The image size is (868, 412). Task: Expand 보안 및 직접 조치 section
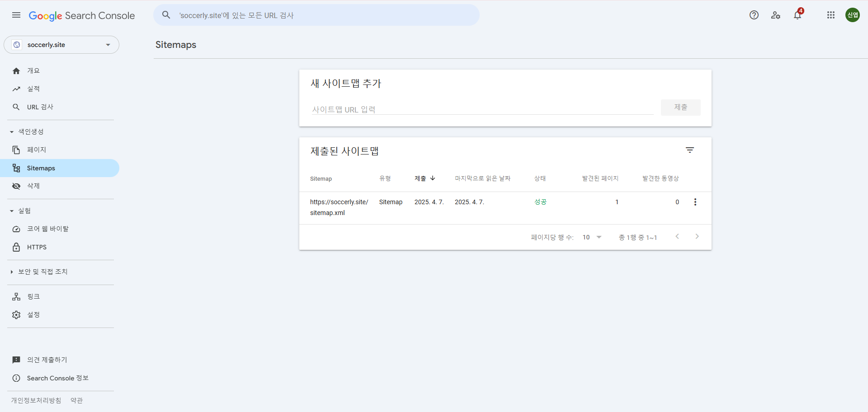[39, 272]
